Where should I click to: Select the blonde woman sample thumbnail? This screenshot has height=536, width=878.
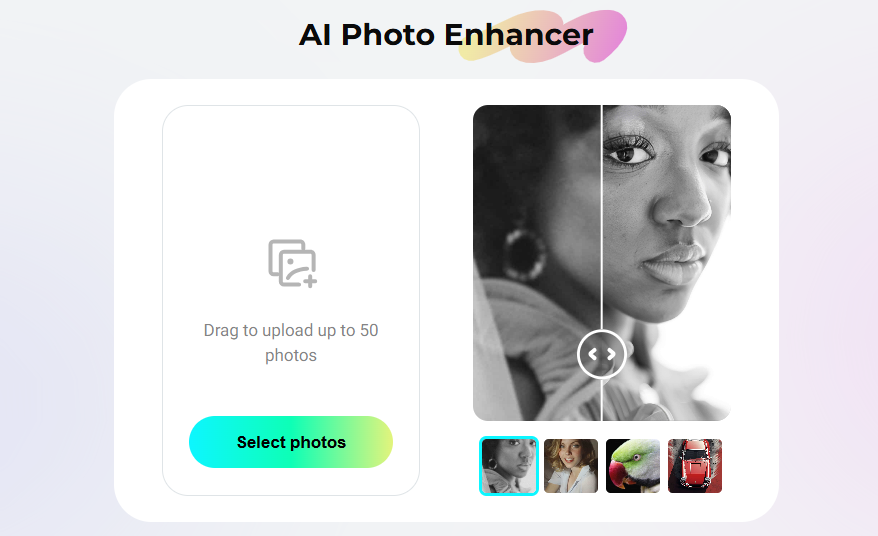[571, 466]
